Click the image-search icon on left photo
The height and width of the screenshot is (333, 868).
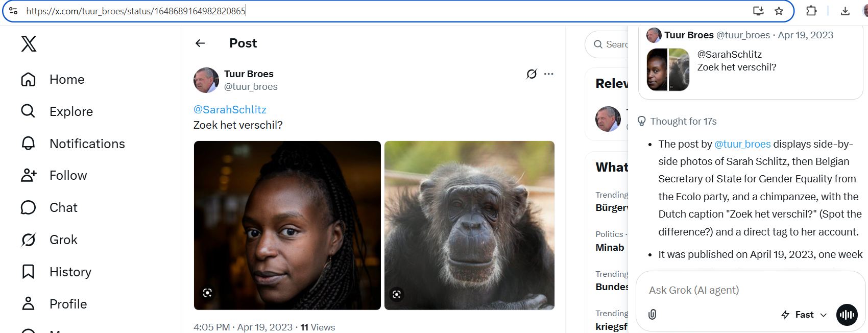pos(207,293)
